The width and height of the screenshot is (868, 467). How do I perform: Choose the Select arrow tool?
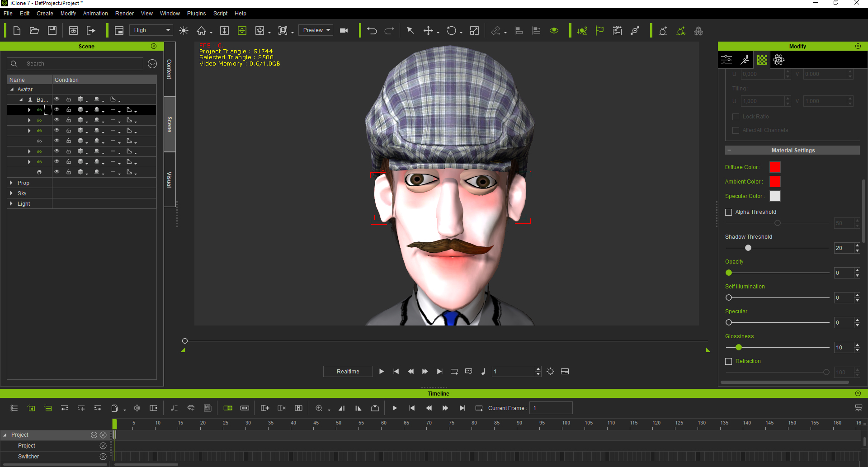pyautogui.click(x=410, y=31)
